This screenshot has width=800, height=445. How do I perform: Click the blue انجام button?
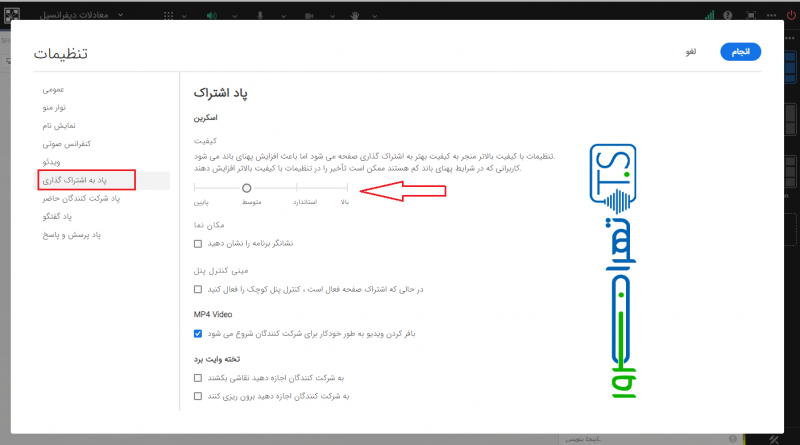pos(741,52)
